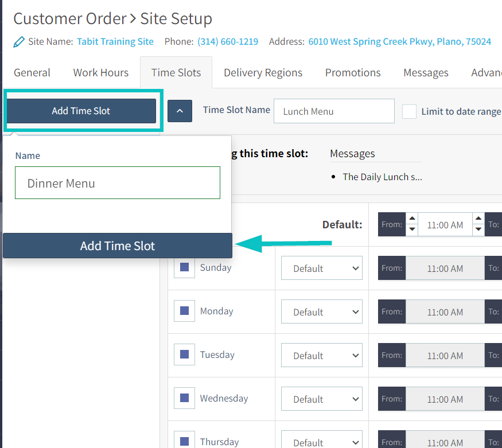Screen dimensions: 502x448
Task: Confirm with the bottom Add Time Slot button
Action: (x=117, y=246)
